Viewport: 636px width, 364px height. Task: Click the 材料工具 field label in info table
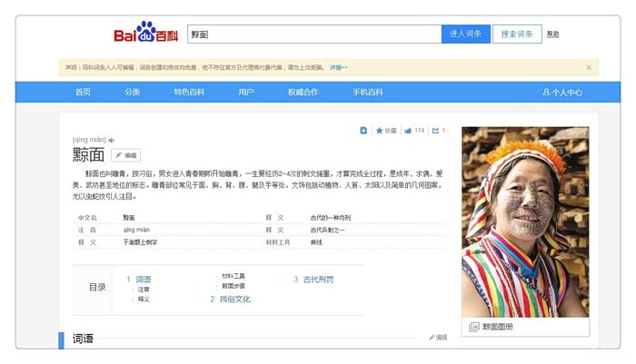(278, 242)
